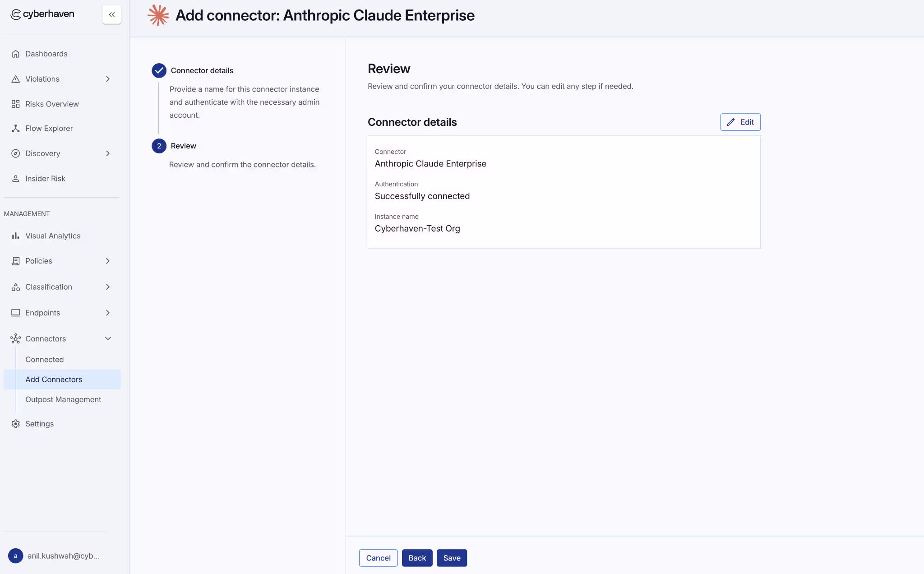
Task: Click the user avatar circle
Action: point(16,556)
